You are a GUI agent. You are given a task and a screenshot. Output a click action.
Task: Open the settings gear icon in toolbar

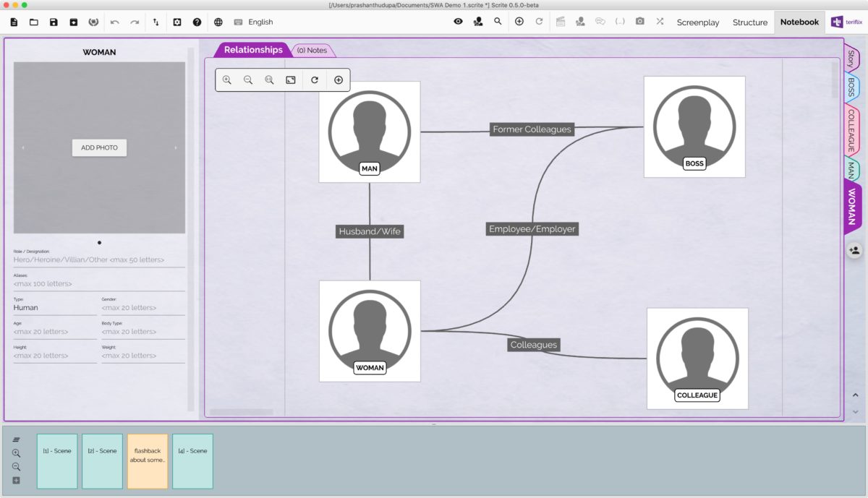point(177,22)
